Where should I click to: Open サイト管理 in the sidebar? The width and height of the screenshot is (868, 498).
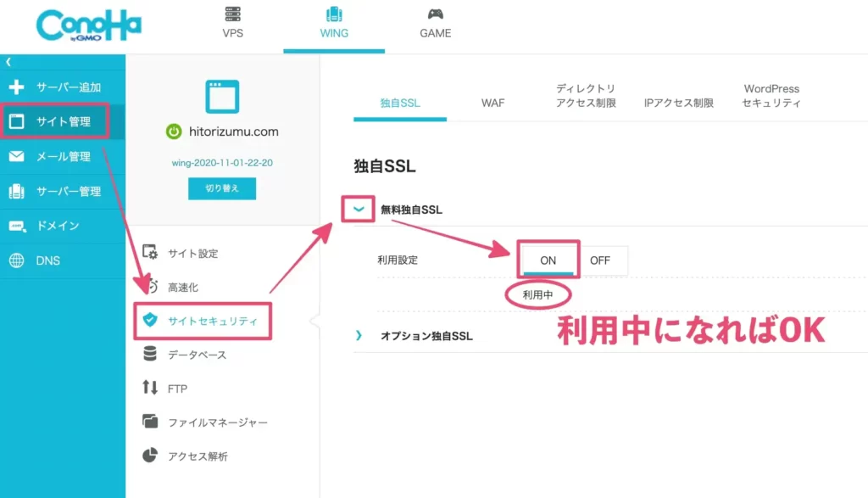click(x=63, y=121)
